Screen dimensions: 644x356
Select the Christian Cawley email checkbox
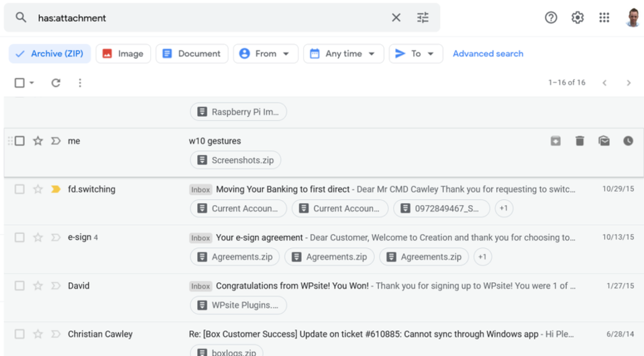(x=19, y=334)
